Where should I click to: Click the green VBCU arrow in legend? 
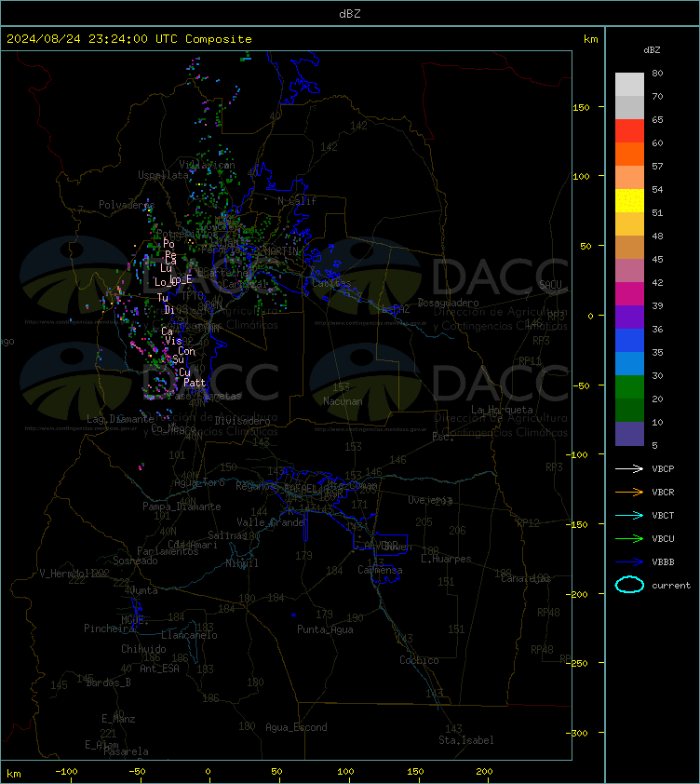click(x=629, y=538)
